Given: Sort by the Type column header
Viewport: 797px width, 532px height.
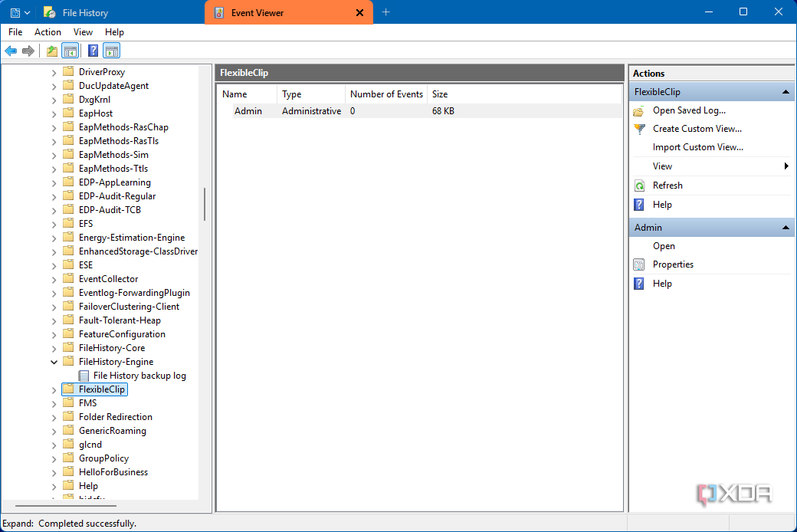Looking at the screenshot, I should 312,94.
